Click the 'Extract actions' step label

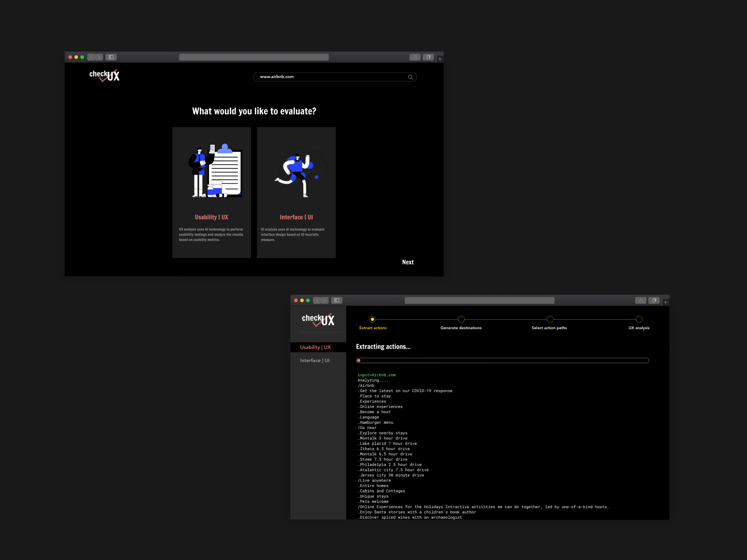click(373, 328)
